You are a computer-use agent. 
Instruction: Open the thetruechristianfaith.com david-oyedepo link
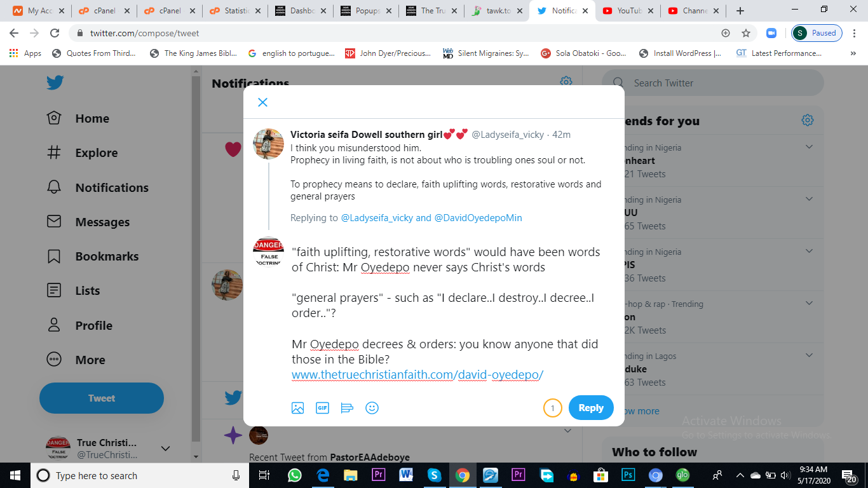pyautogui.click(x=417, y=375)
